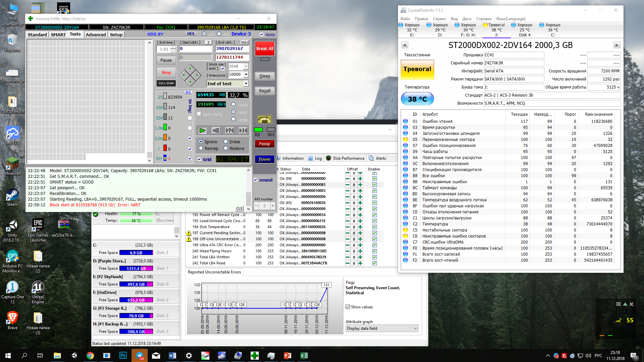Open the block size dropdown
This screenshot has width=644, height=362.
(x=246, y=66)
